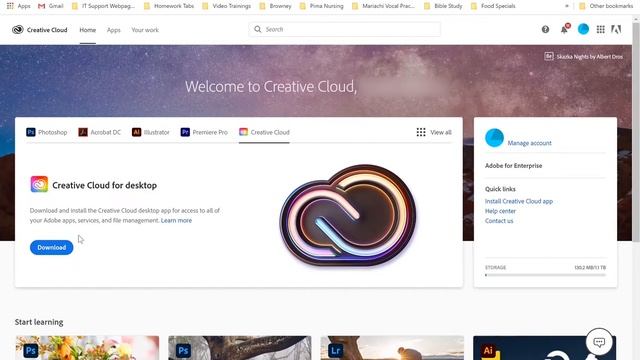Screen dimensions: 640x360
Task: Open Pima Nursing bookmark folder
Action: coord(322,6)
